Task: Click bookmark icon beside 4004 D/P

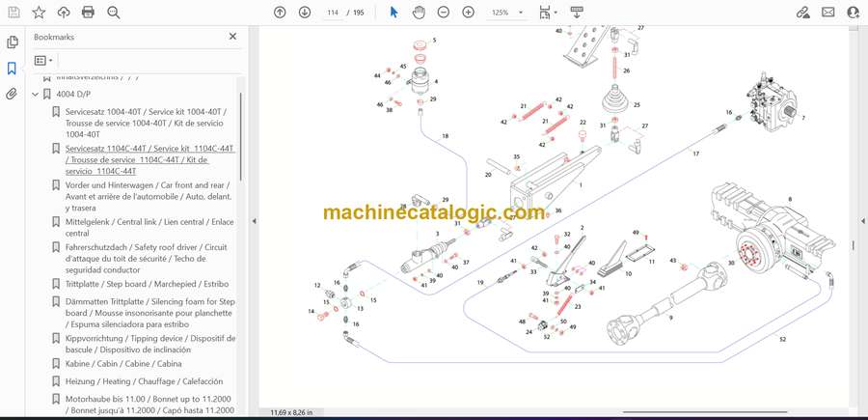Action: [47, 95]
